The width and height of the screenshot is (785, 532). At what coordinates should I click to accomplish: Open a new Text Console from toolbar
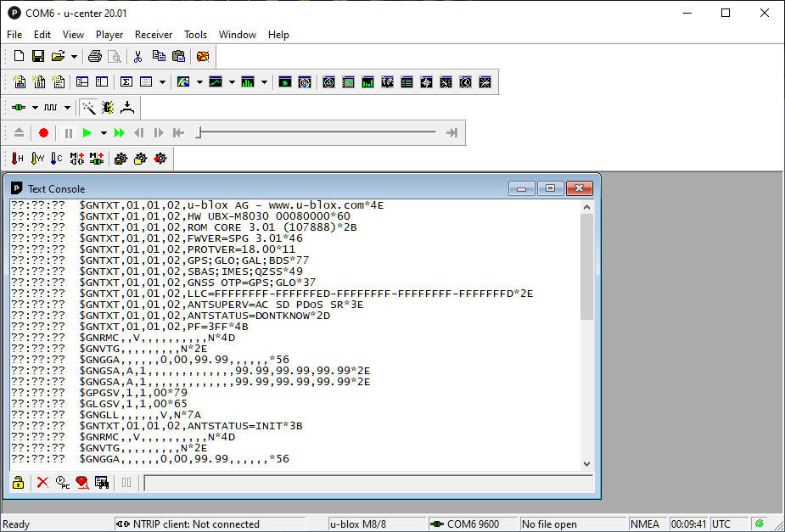[x=58, y=82]
